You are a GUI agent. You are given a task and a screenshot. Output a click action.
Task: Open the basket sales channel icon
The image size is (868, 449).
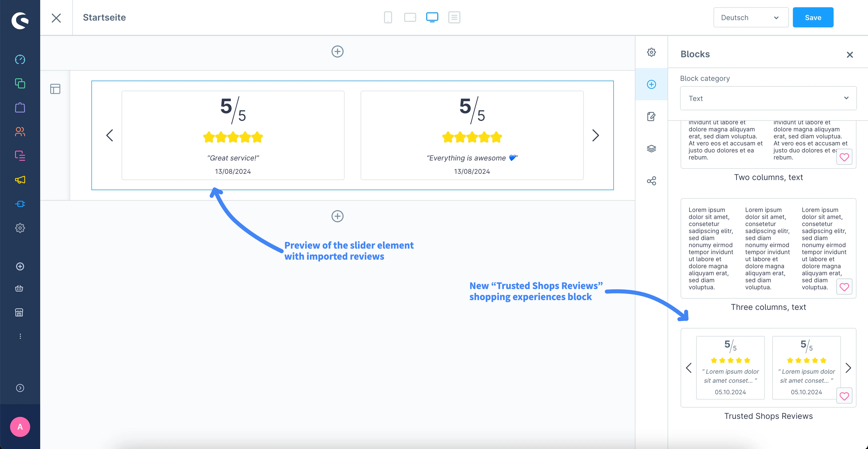point(19,288)
